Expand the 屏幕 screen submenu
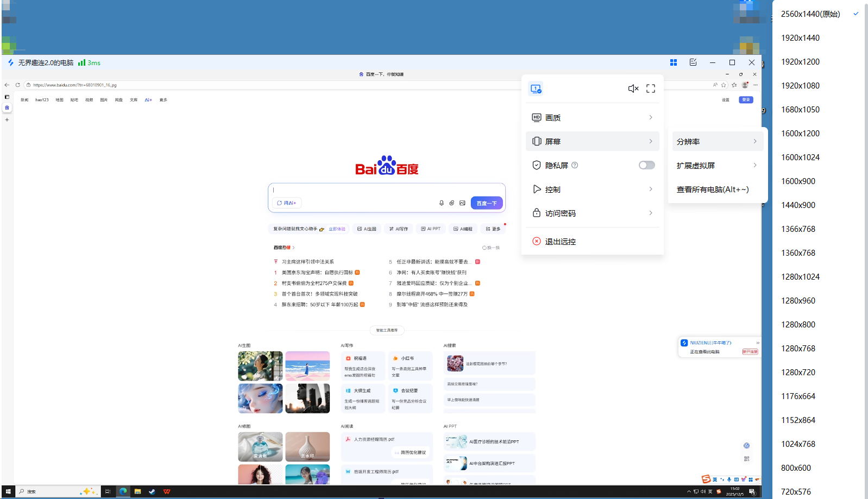Viewport: 868px width, 499px height. pos(593,141)
